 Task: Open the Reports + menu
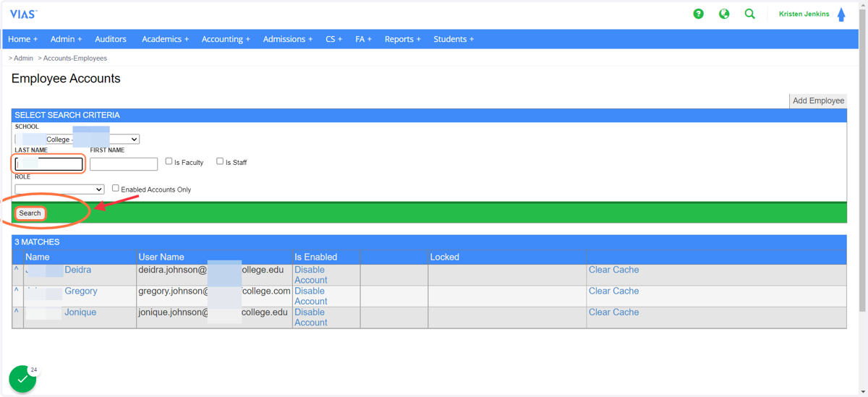402,39
